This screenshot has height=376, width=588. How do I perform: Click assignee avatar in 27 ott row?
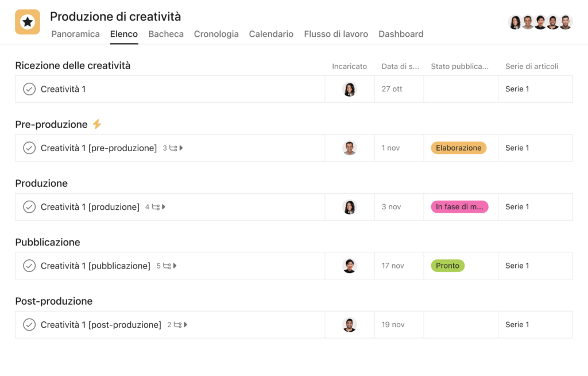pos(349,89)
